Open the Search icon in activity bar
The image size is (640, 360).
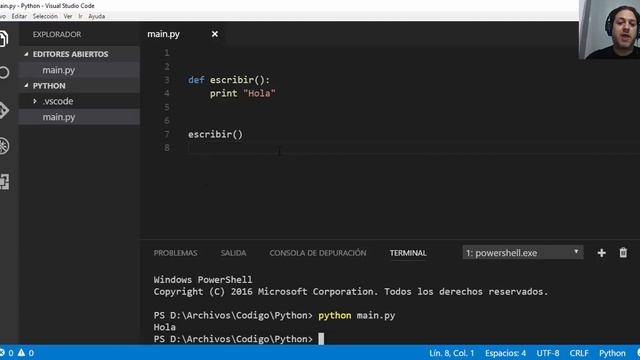click(x=4, y=73)
